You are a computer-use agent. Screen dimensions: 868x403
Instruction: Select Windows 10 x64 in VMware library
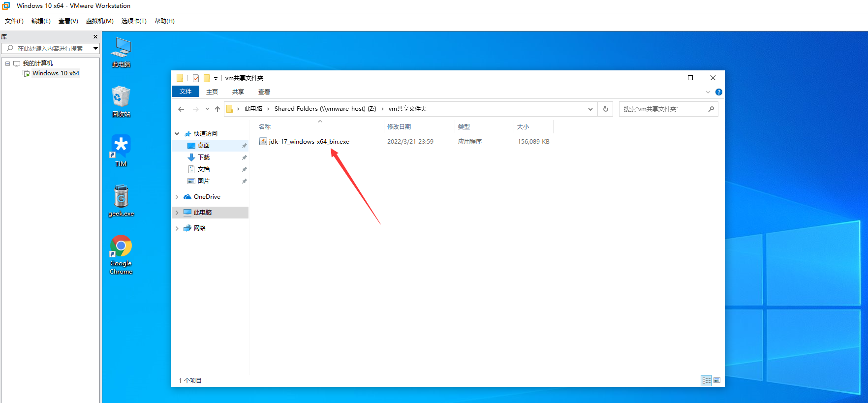click(x=56, y=73)
